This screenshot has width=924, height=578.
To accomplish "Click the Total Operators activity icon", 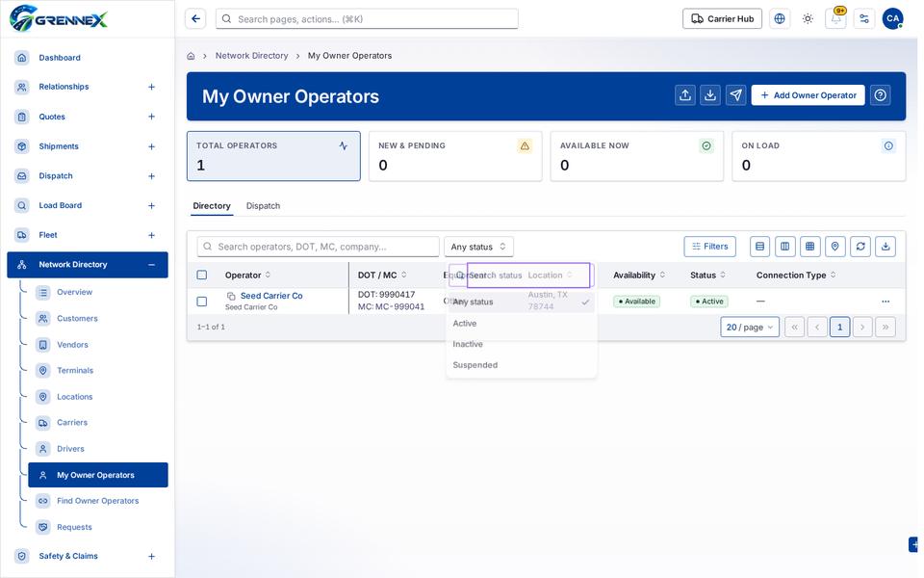I will tap(343, 145).
